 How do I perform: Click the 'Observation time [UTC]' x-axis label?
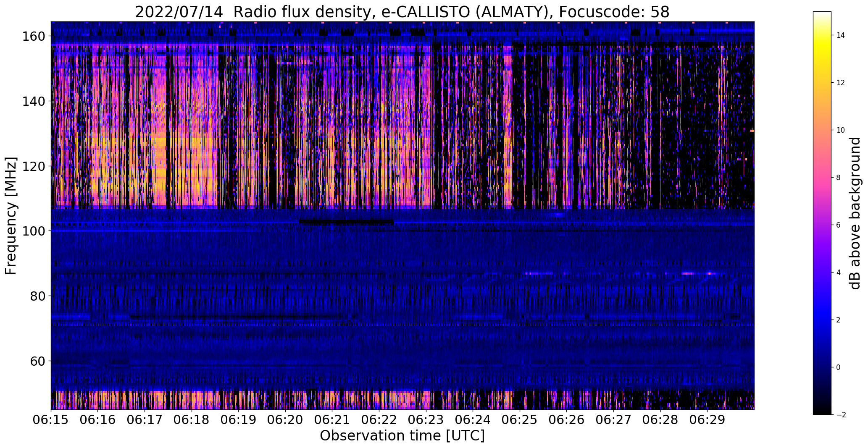coord(402,436)
